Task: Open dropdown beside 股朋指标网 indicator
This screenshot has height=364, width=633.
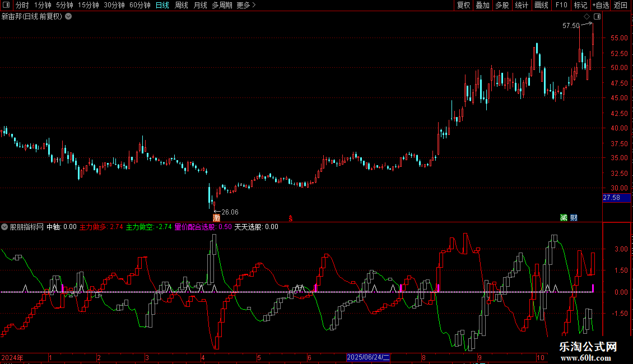Action: tap(4, 227)
